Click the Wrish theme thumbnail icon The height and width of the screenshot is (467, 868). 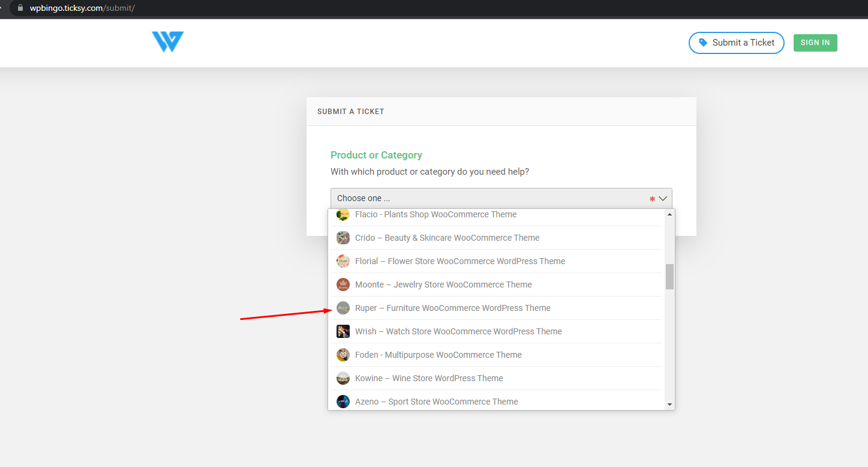pos(343,331)
